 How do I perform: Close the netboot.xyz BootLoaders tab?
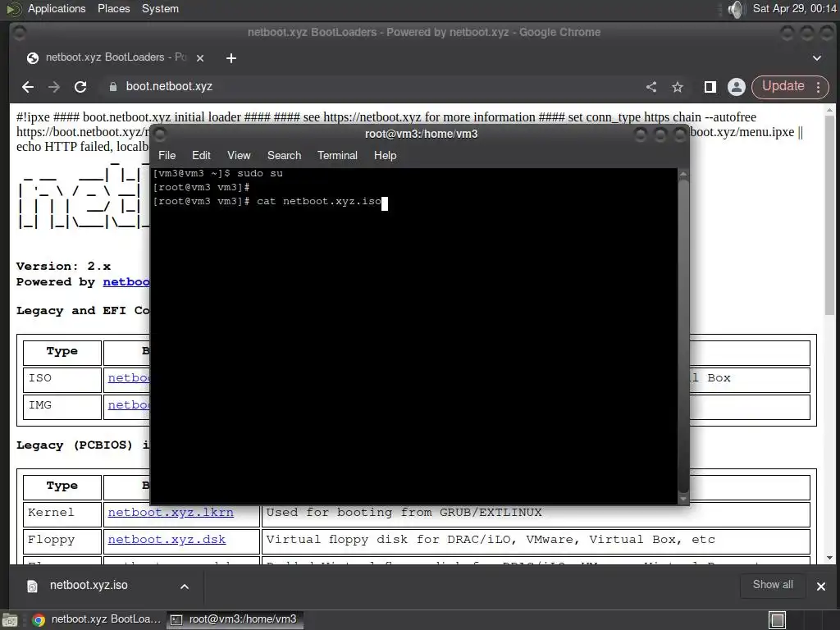200,58
